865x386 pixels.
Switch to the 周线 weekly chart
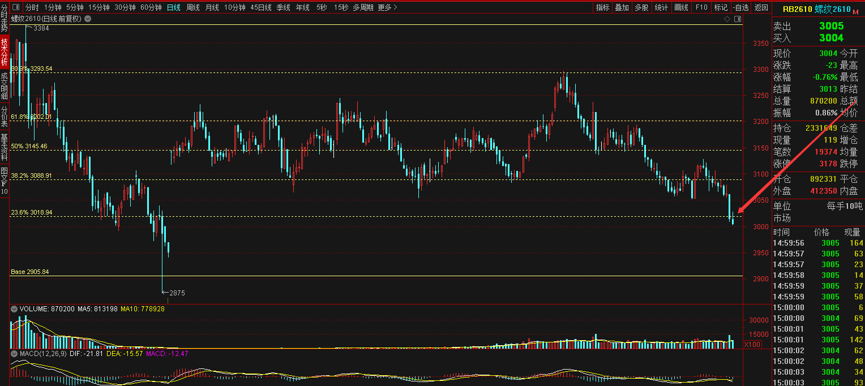coord(193,8)
